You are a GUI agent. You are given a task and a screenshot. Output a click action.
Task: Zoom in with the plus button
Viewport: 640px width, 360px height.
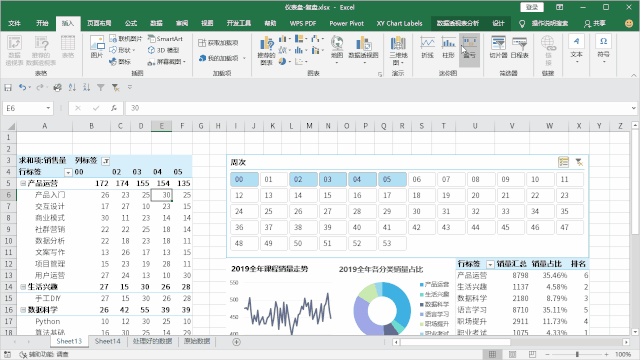(x=607, y=354)
